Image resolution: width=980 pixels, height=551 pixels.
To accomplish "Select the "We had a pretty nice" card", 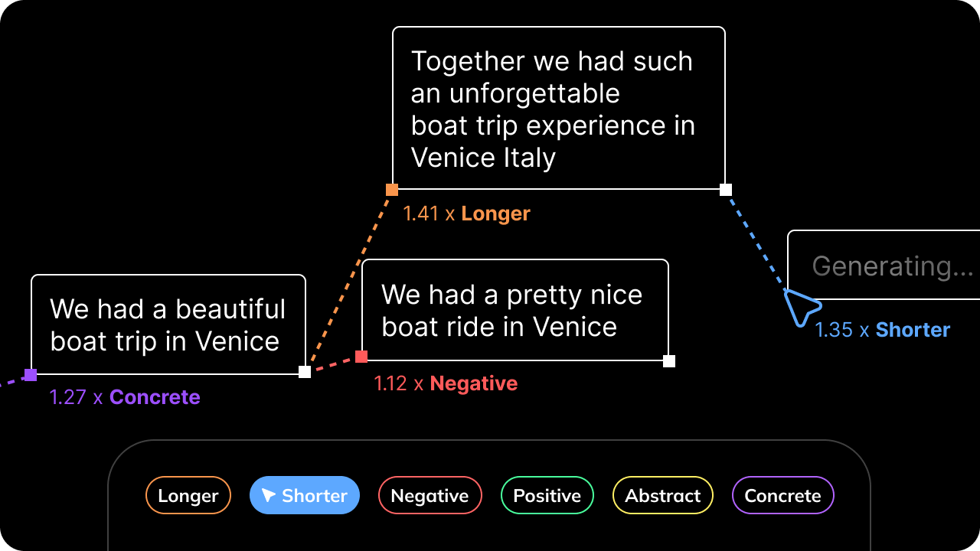I will click(x=515, y=310).
